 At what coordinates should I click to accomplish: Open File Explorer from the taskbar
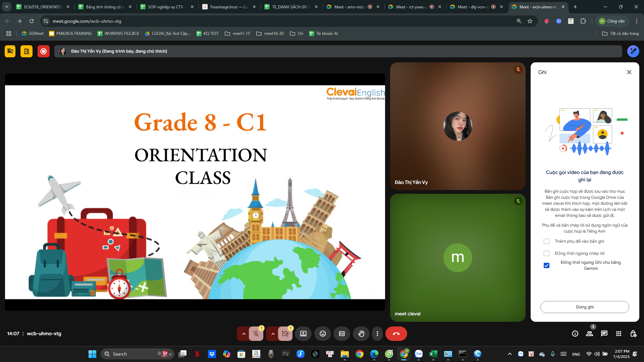pyautogui.click(x=345, y=354)
